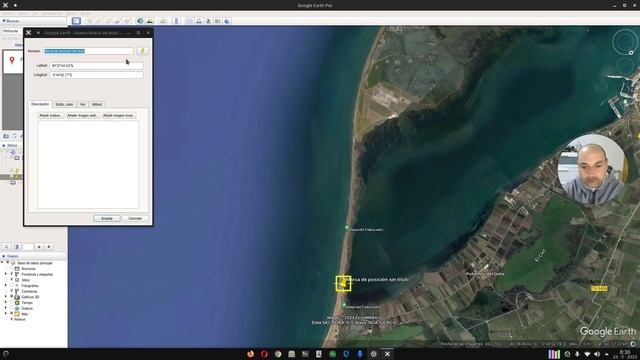Toggle the Carreteras layer checkbox
This screenshot has width=640, height=360.
coord(11,291)
